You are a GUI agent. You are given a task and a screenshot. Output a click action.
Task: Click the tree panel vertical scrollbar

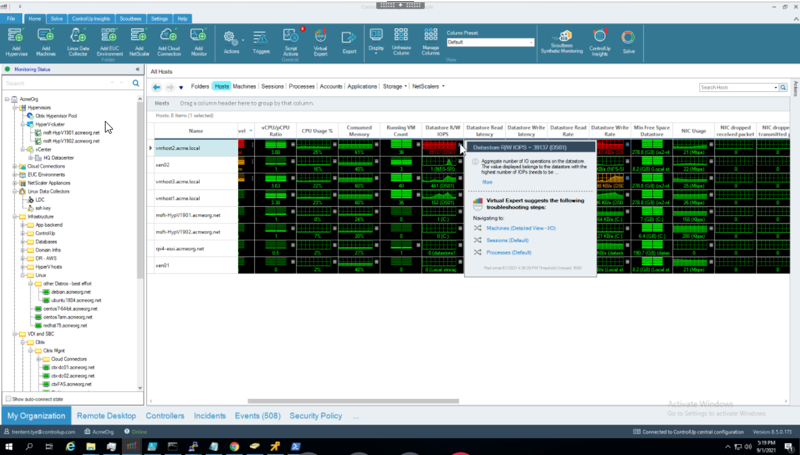pyautogui.click(x=140, y=189)
